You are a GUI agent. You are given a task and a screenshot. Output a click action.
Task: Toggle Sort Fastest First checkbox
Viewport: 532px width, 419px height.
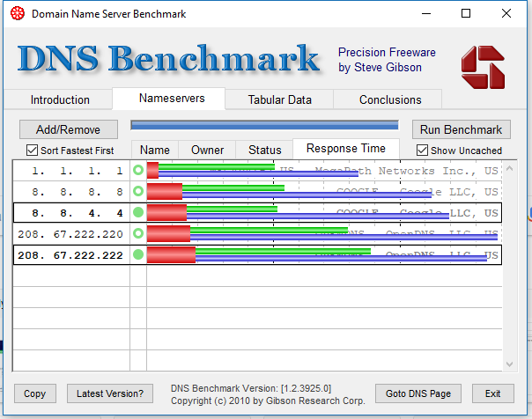point(32,151)
